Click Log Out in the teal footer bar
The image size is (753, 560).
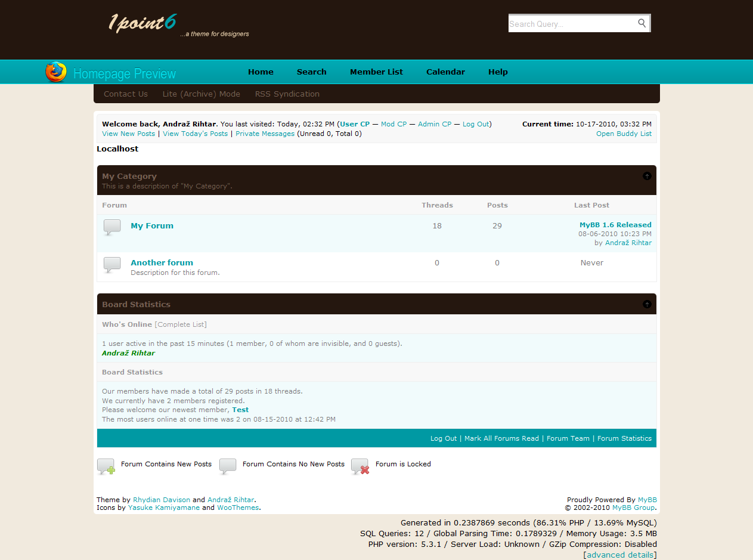point(444,438)
